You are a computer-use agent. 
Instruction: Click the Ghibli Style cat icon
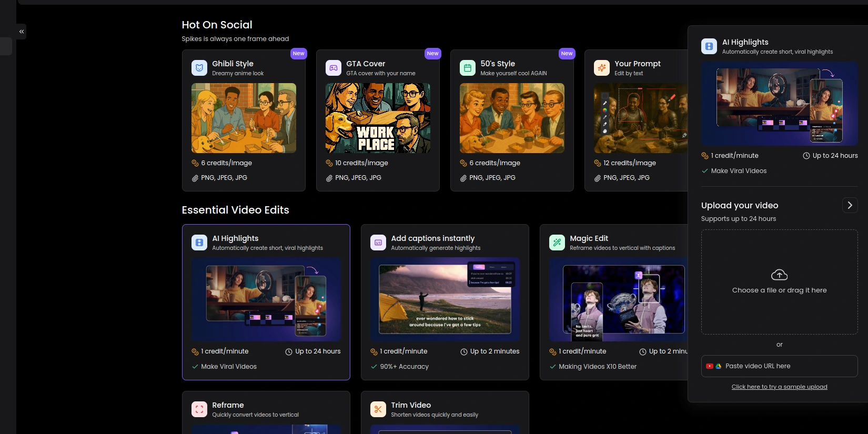(199, 68)
